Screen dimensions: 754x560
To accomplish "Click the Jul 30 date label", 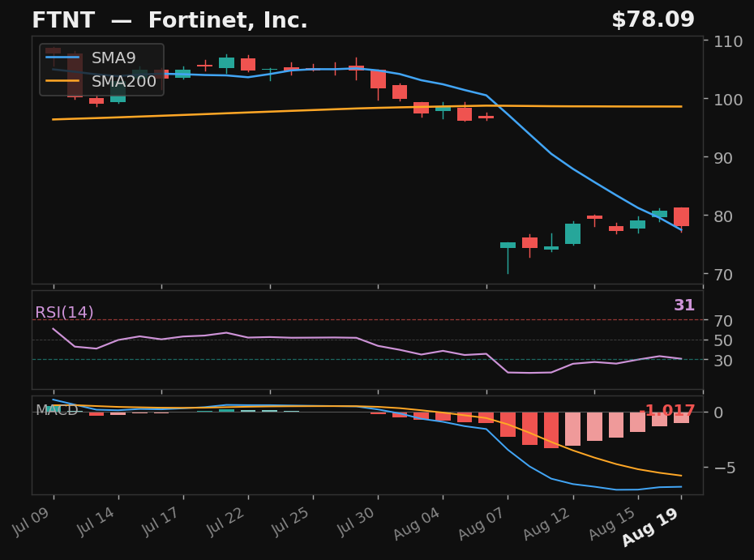I will point(355,522).
